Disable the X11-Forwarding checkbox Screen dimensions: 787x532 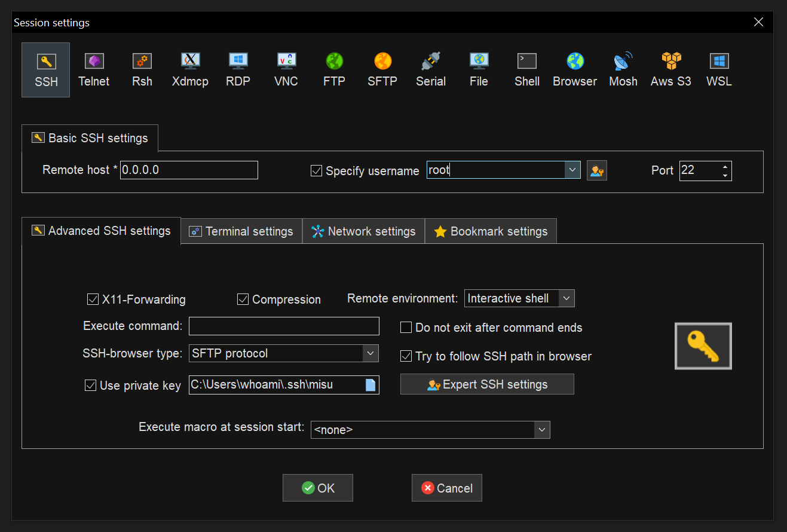pyautogui.click(x=93, y=299)
